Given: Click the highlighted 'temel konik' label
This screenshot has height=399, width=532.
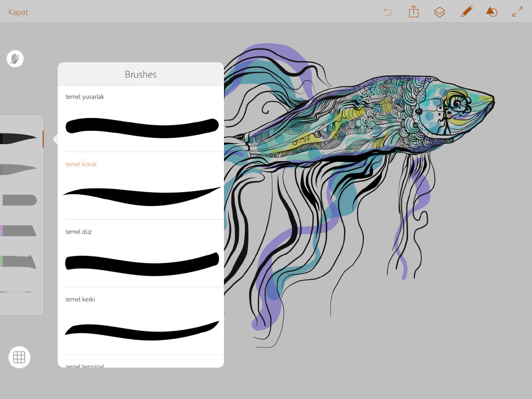Looking at the screenshot, I should pos(81,164).
